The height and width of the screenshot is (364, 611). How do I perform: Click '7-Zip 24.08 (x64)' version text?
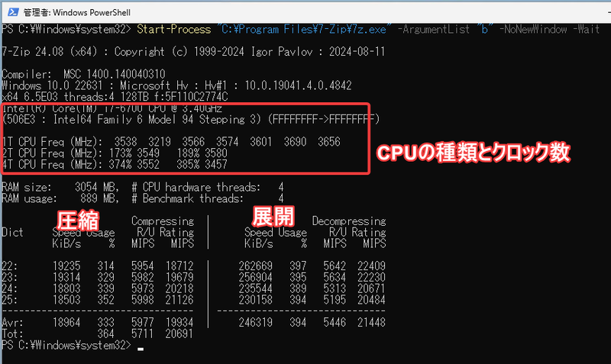point(49,52)
